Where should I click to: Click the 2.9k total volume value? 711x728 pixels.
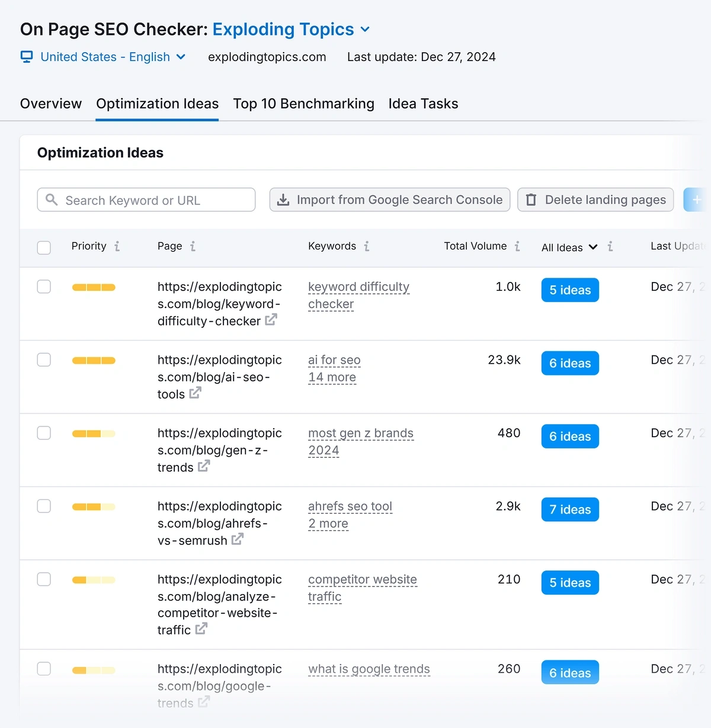pyautogui.click(x=508, y=506)
